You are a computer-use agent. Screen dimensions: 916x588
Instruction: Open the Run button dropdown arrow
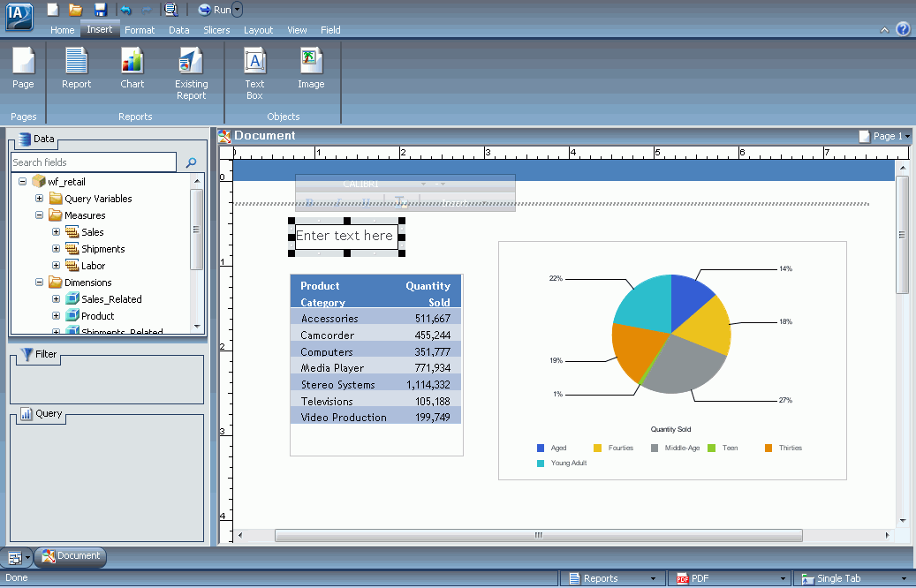[237, 10]
